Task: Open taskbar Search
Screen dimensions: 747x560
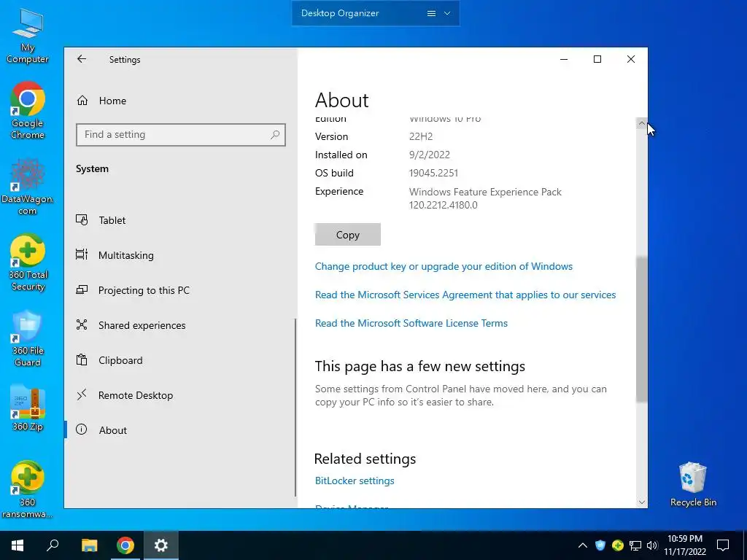Action: [53, 545]
